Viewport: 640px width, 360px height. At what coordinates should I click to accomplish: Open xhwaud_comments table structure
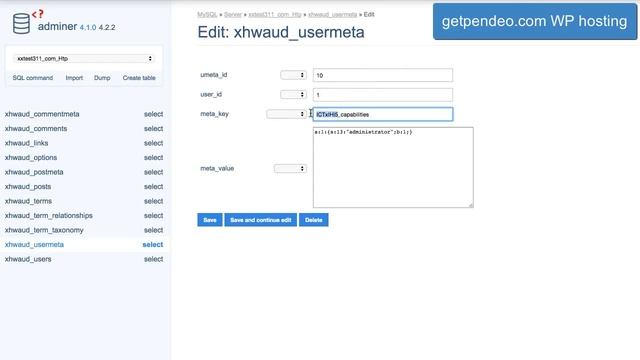click(x=36, y=129)
